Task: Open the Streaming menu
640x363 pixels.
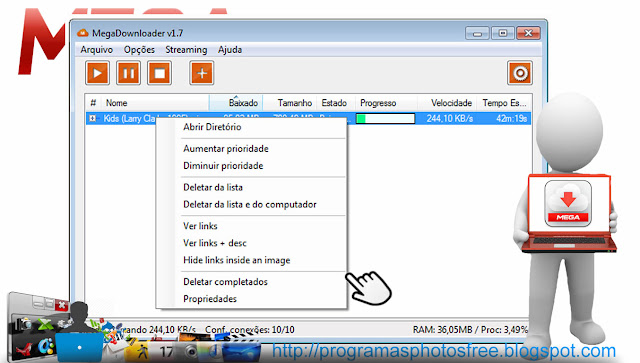Action: (186, 50)
